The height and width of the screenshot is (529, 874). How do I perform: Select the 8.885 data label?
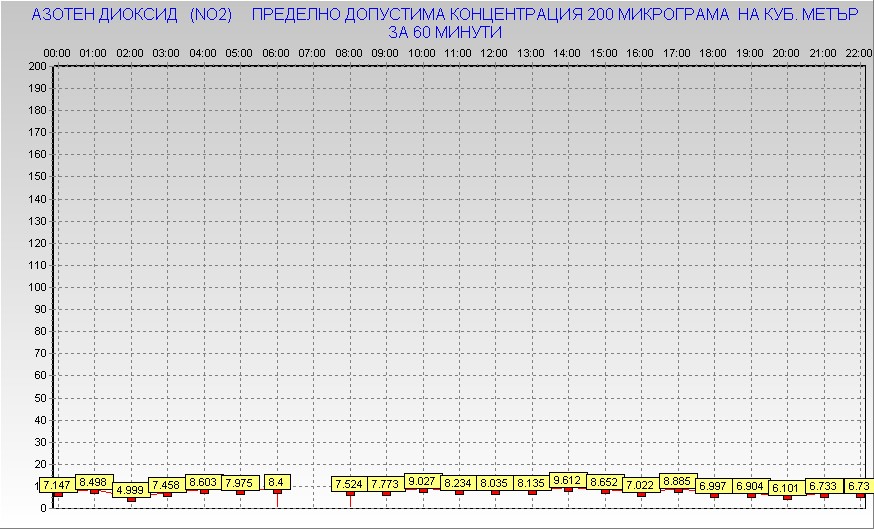(x=678, y=481)
